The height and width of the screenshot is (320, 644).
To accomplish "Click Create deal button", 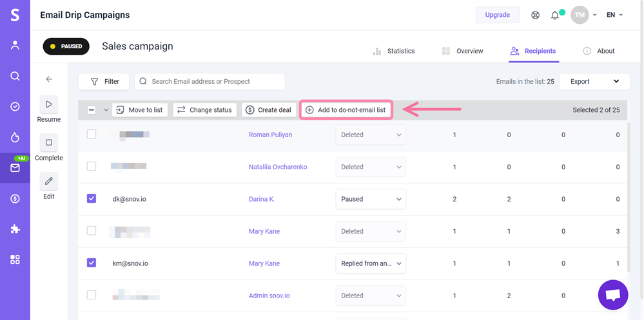I will coord(269,110).
